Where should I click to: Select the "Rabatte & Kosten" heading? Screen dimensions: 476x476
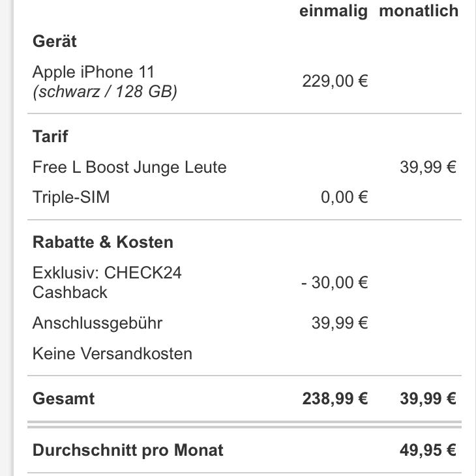(103, 243)
